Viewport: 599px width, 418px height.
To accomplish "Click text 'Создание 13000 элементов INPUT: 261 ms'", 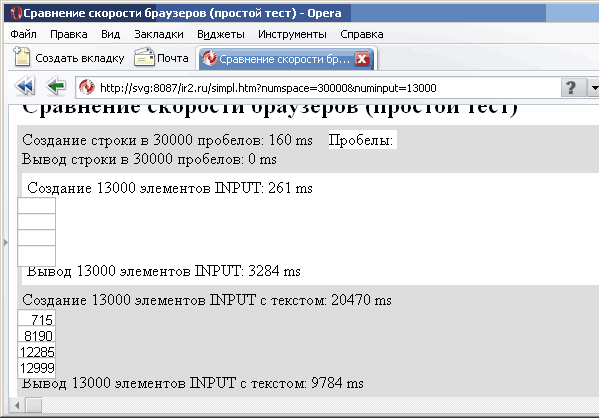I will click(x=170, y=188).
